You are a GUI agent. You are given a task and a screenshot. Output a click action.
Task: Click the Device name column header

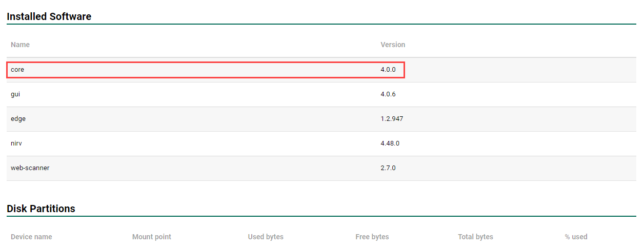coord(31,237)
